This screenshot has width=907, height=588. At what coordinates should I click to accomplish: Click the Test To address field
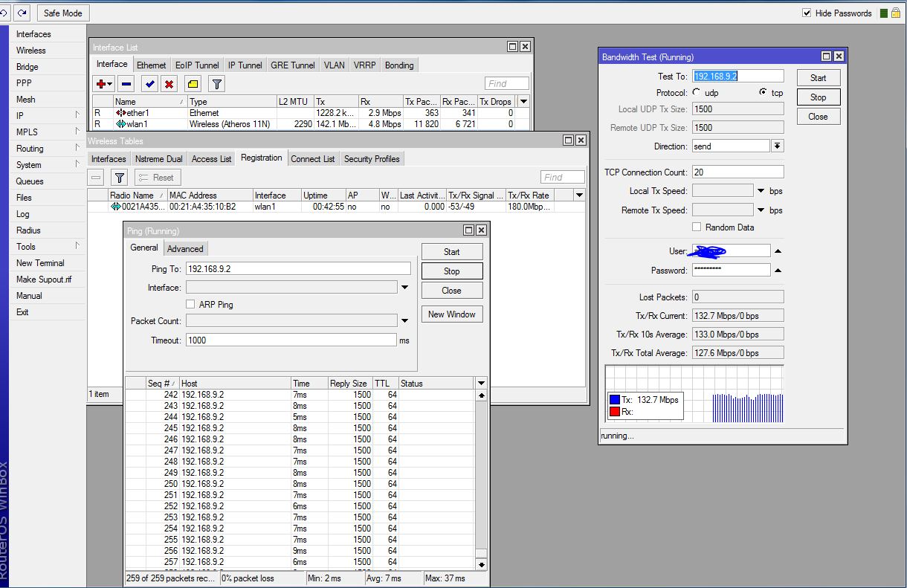(x=737, y=76)
